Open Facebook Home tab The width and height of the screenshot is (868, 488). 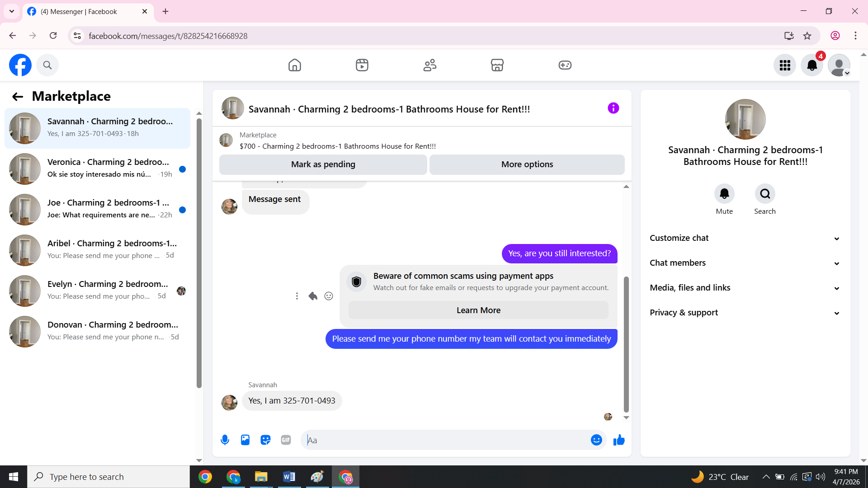point(294,65)
